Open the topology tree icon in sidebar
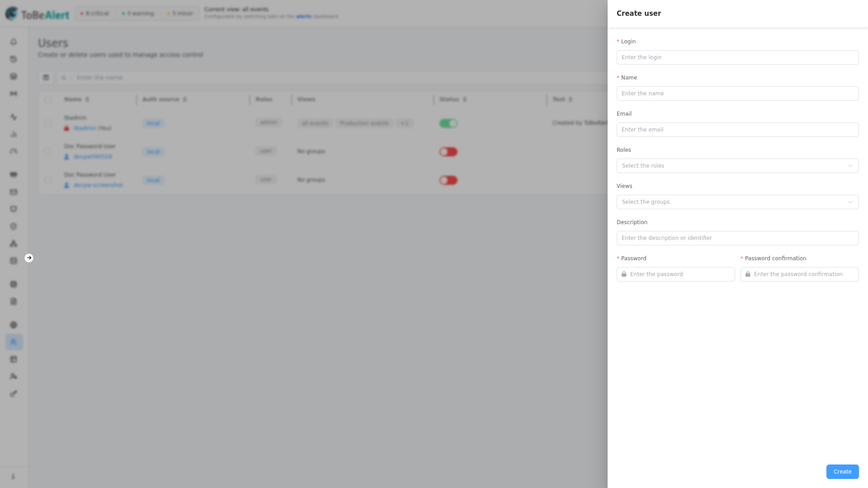The width and height of the screenshot is (868, 488). click(x=14, y=244)
